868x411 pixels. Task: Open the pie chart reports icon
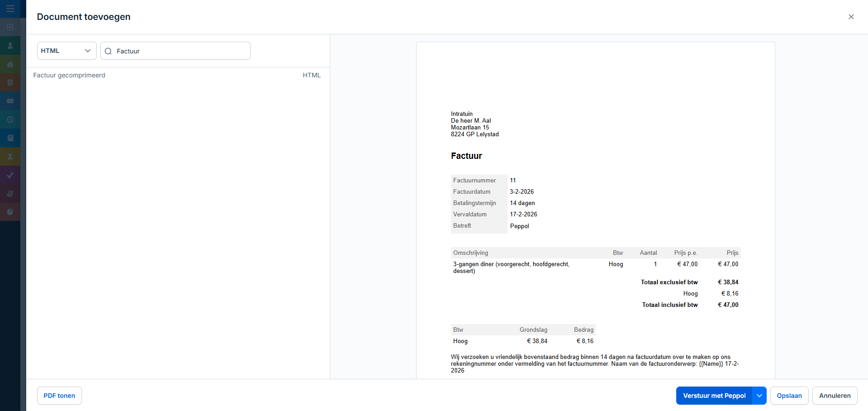coord(10,212)
